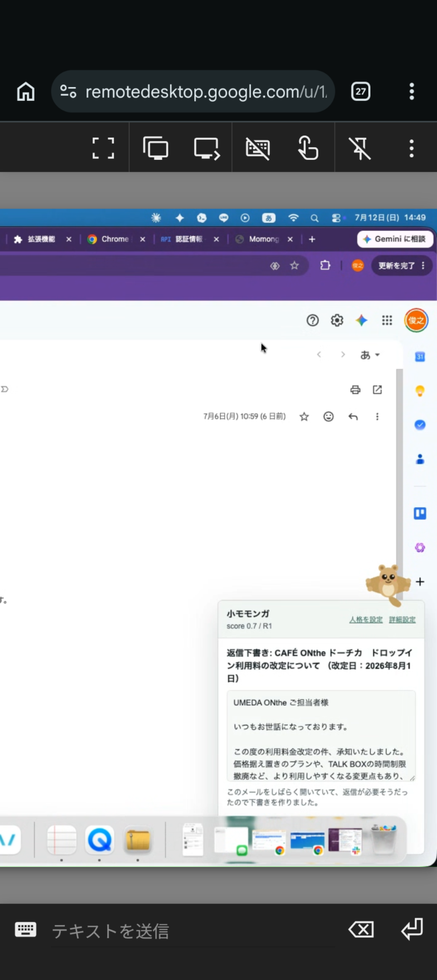
Task: Open message more options three dots
Action: tap(377, 417)
